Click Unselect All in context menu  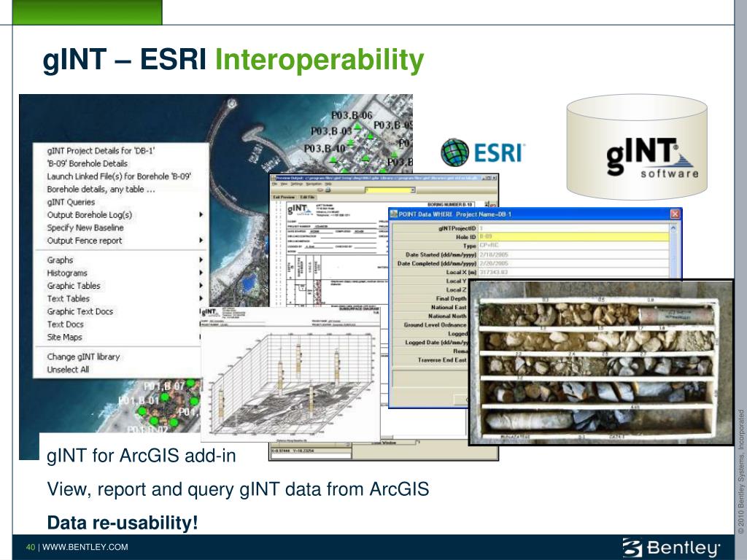click(x=68, y=370)
